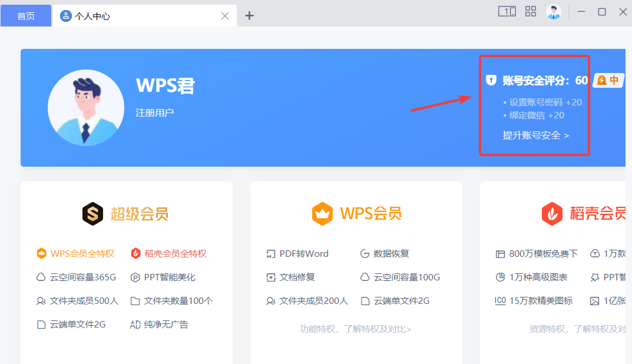Click the 15万款精美图标 text
Viewport: 632px width, 364px height.
coord(541,301)
